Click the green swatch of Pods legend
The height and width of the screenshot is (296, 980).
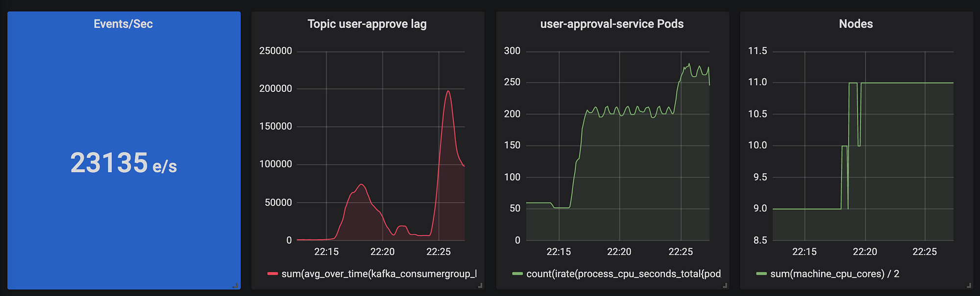[x=517, y=273]
